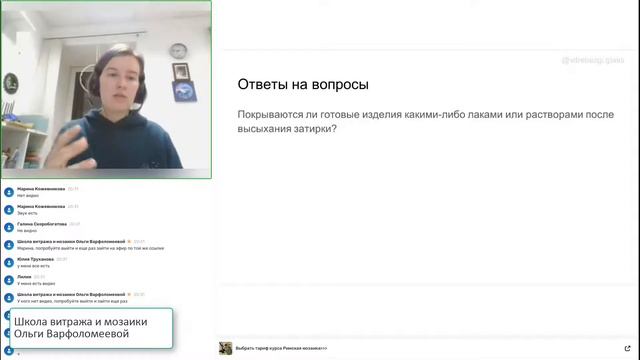Viewport: 640px width, 360px height.
Task: Click slide heading Ответы на вопросы
Action: pyautogui.click(x=303, y=84)
